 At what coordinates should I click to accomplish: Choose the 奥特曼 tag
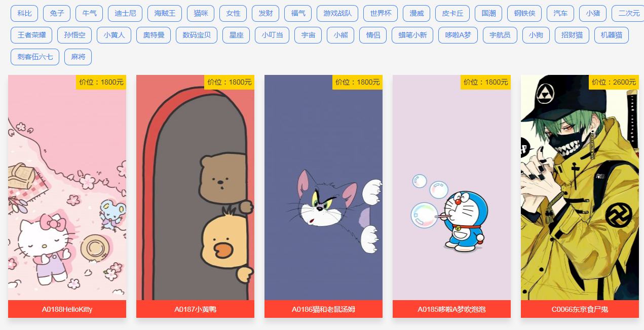point(154,35)
